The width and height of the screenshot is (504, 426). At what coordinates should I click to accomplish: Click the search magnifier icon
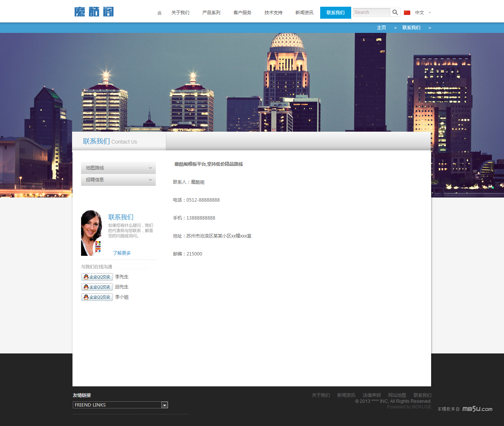tap(395, 12)
